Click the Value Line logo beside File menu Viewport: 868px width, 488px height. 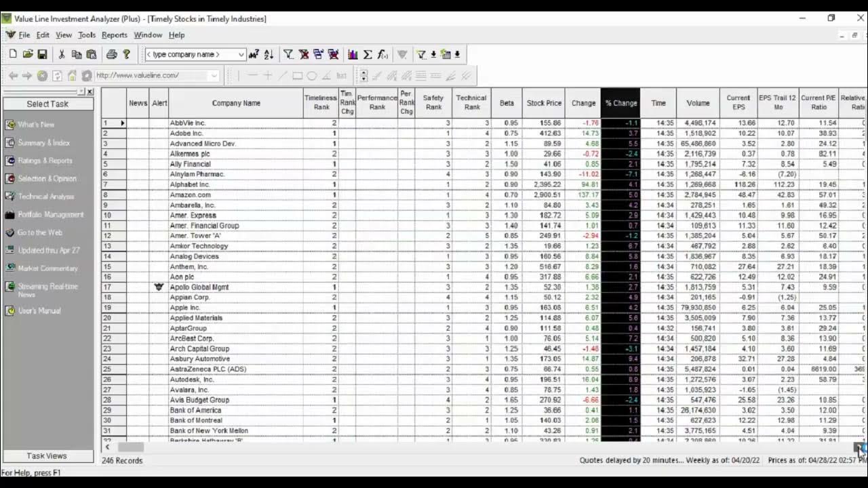(10, 35)
